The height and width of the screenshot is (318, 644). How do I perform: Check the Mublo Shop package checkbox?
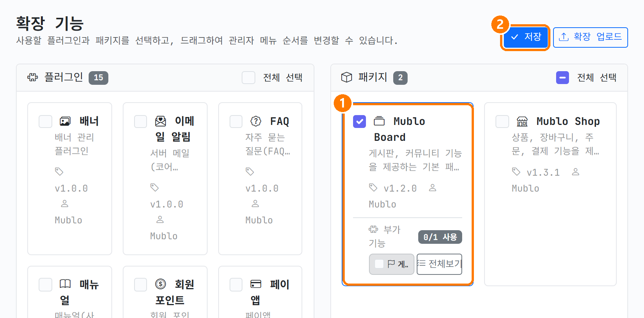502,122
